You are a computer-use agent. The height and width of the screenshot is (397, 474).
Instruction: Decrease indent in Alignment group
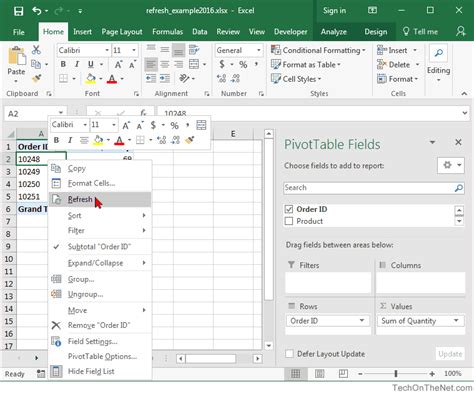151,79
